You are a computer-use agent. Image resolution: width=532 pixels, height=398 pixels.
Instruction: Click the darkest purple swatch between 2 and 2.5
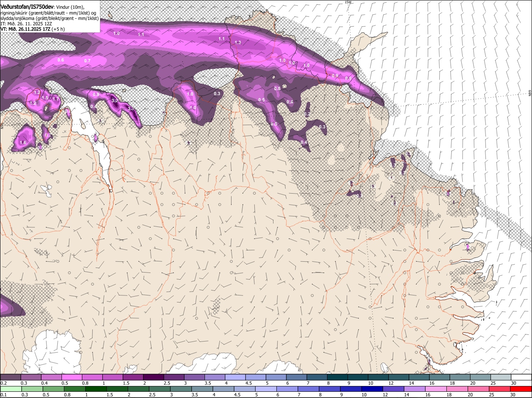[x=153, y=377]
